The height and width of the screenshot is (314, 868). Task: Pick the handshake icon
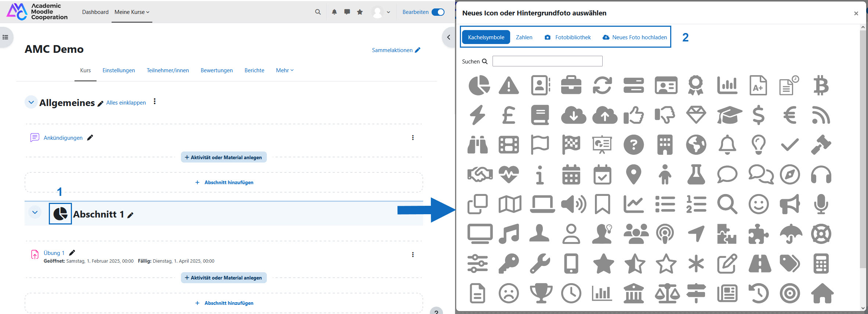coord(480,175)
